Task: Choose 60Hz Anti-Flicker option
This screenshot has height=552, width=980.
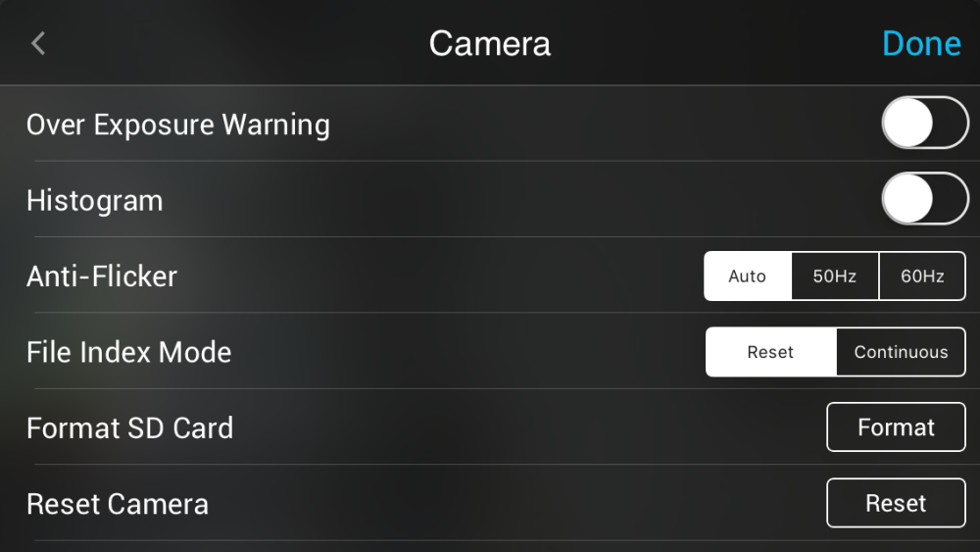Action: [922, 276]
